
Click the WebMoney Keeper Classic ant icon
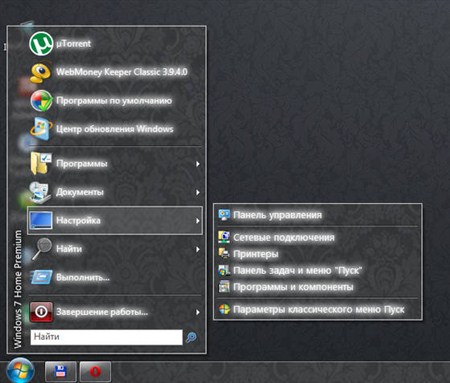(40, 72)
